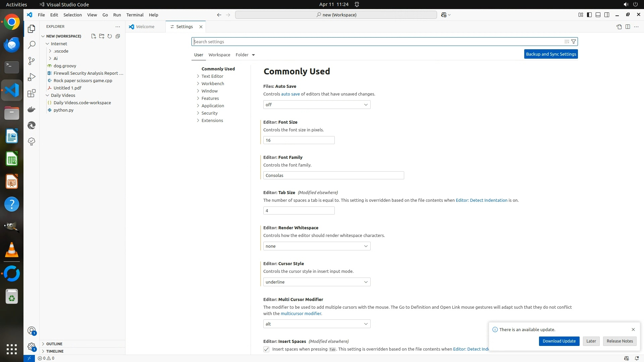Switch to the Workspace settings tab

(219, 55)
